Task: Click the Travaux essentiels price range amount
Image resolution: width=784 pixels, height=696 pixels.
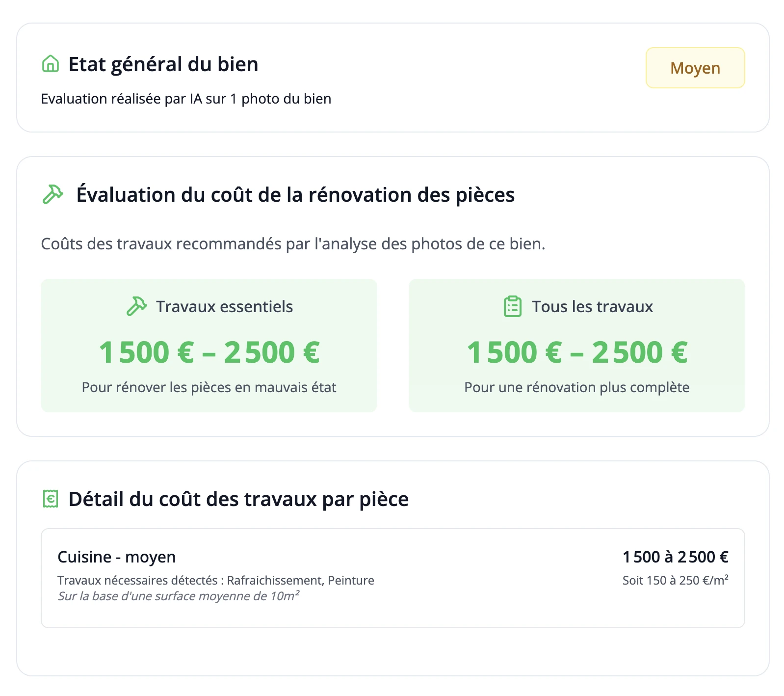Action: coord(209,352)
